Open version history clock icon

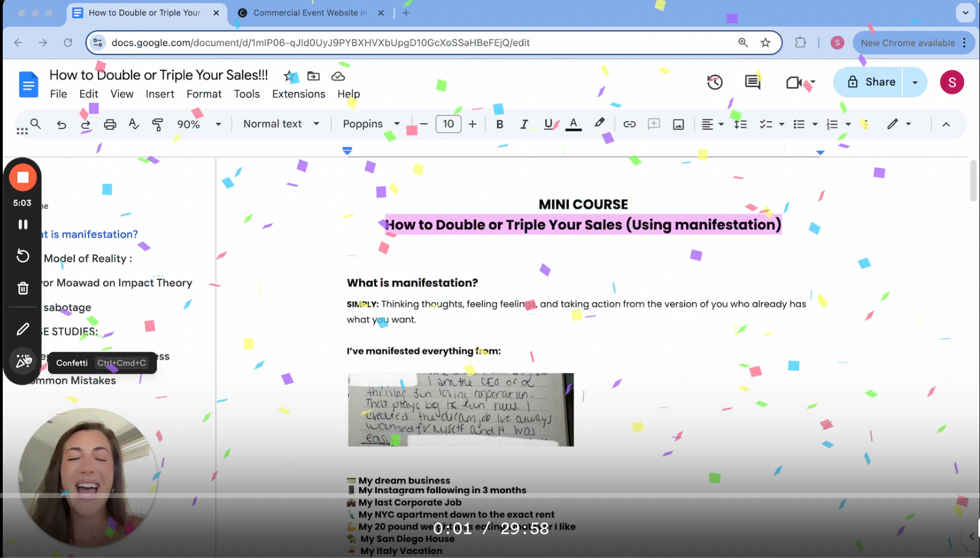(x=715, y=82)
